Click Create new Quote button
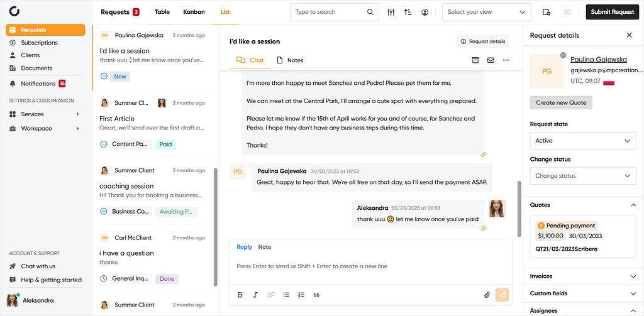This screenshot has width=644, height=316. pyautogui.click(x=561, y=102)
